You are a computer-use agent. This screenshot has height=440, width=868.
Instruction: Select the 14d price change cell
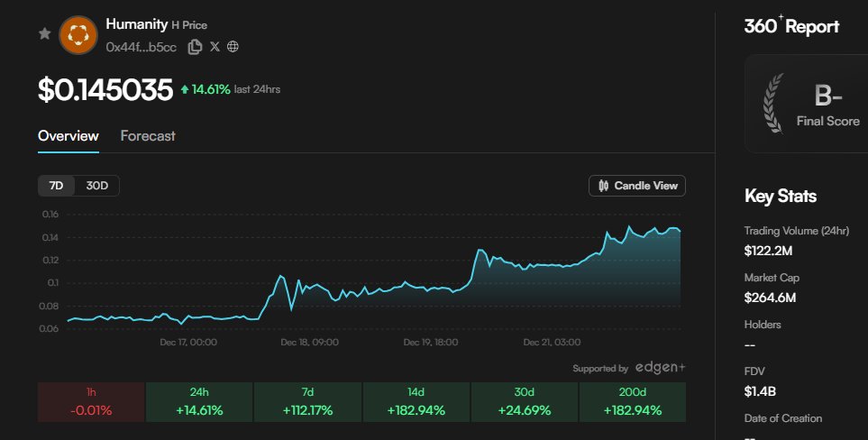(416, 402)
